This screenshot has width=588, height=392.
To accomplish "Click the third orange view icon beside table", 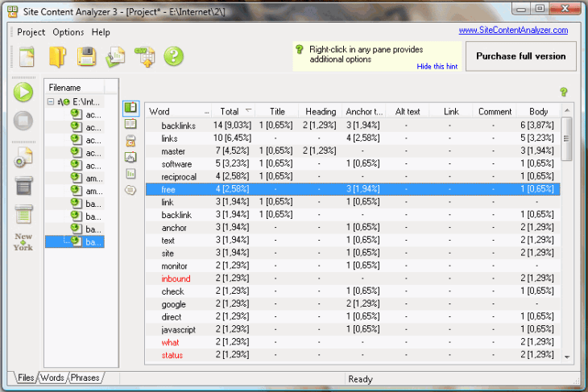I will pyautogui.click(x=130, y=141).
